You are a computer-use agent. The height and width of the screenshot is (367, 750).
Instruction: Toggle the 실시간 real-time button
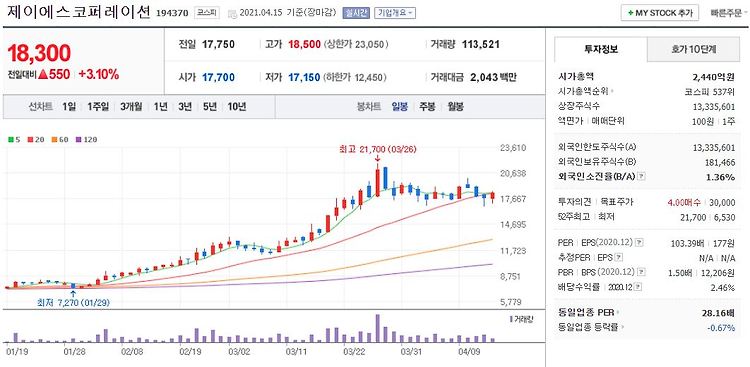[x=356, y=13]
